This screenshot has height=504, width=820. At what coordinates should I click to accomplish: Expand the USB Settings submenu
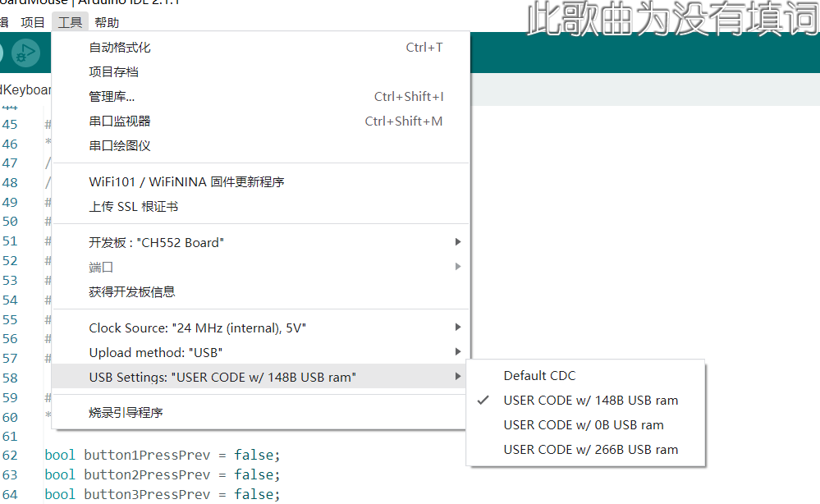pyautogui.click(x=260, y=377)
